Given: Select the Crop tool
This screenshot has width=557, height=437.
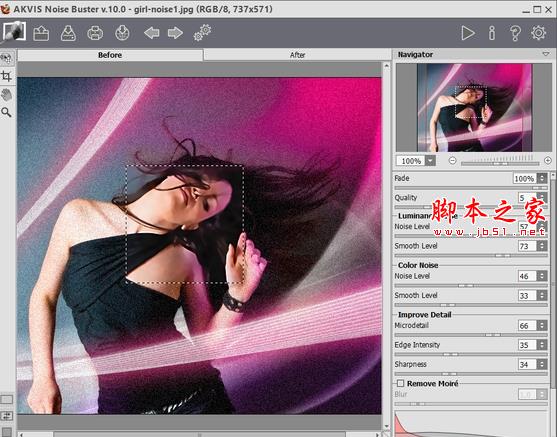Looking at the screenshot, I should [6, 76].
